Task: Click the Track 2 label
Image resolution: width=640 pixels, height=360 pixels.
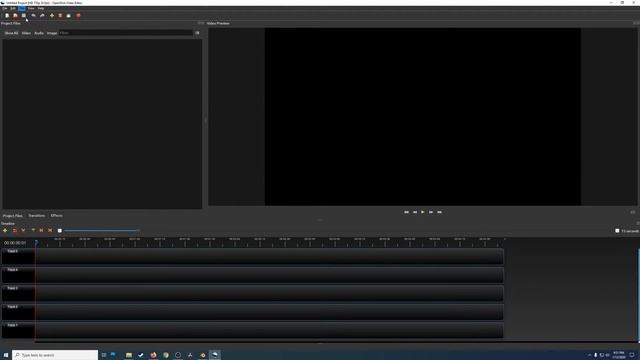Action: pyautogui.click(x=12, y=307)
